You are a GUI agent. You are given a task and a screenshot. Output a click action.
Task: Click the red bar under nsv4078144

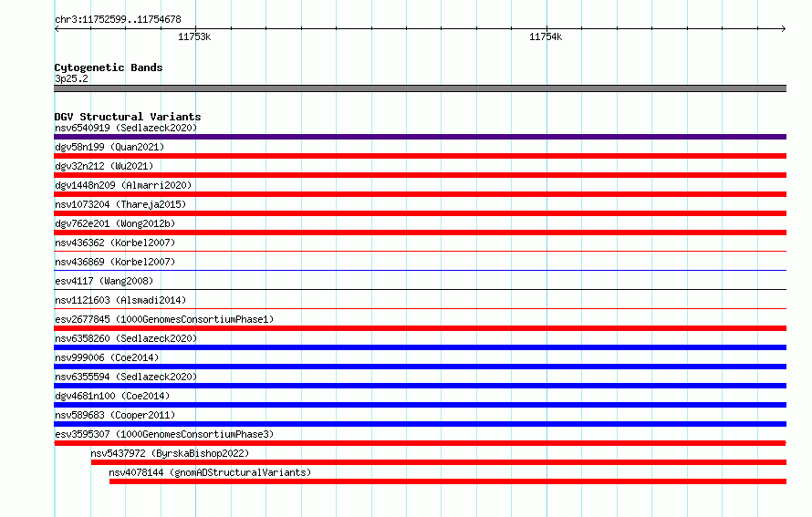click(x=448, y=481)
